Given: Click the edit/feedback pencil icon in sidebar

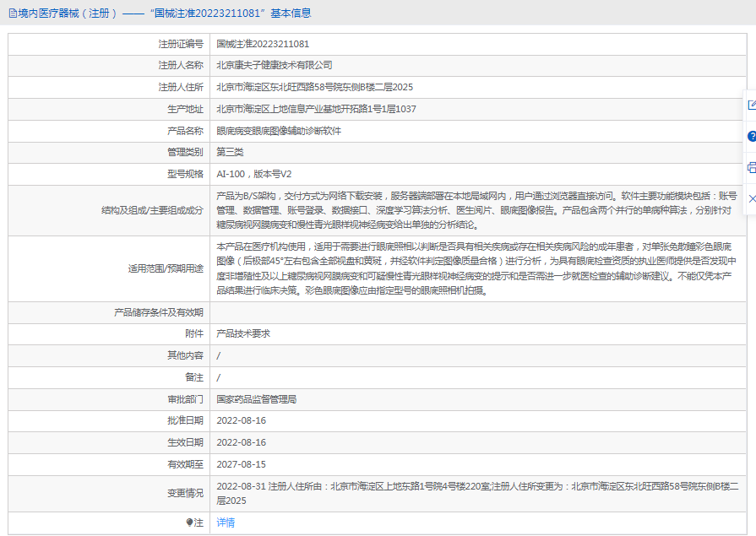Looking at the screenshot, I should (x=751, y=106).
